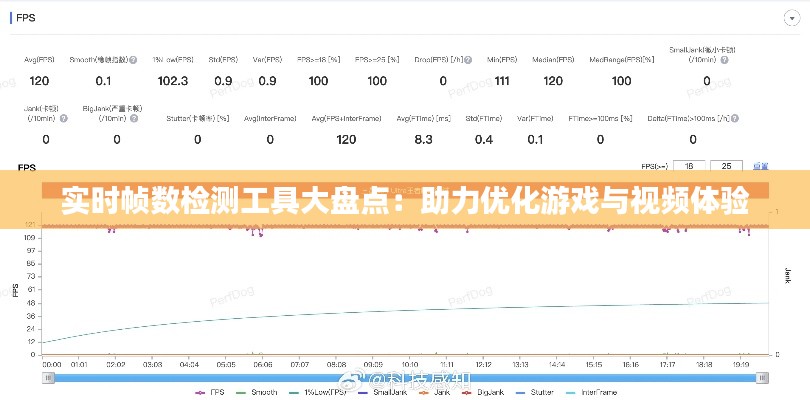
Task: Select the 1%Low(FPS) value 102.3
Action: 173,81
